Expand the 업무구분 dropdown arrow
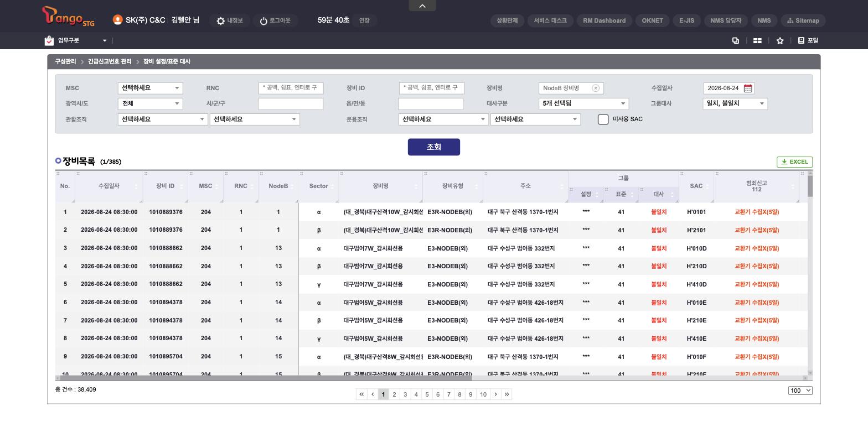Image resolution: width=868 pixels, height=427 pixels. [x=105, y=40]
